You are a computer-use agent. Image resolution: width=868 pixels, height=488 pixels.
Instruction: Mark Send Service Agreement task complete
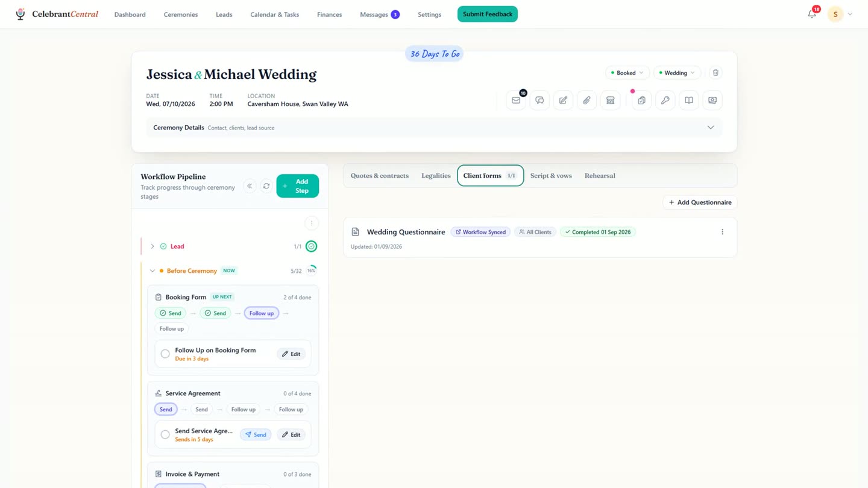[x=165, y=434]
